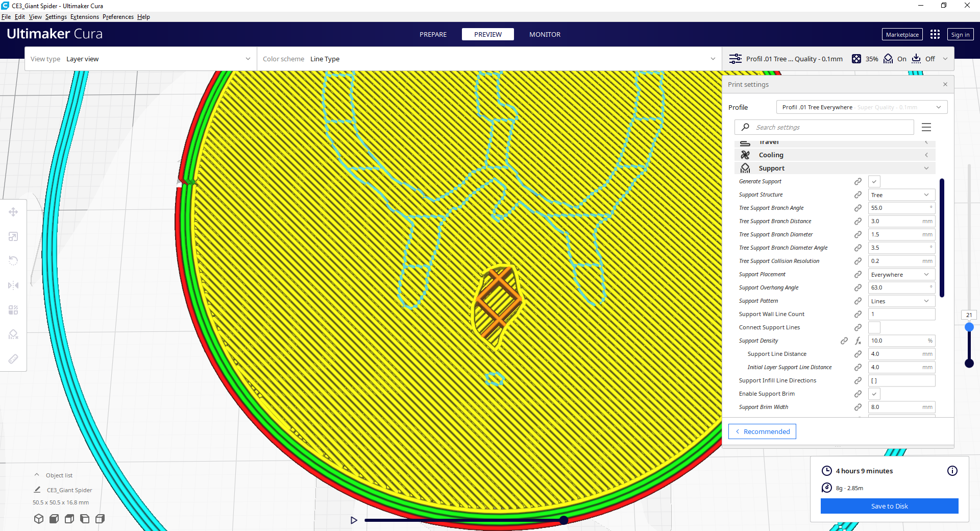Image resolution: width=980 pixels, height=531 pixels.
Task: Open the Profile selection dropdown
Action: coord(862,107)
